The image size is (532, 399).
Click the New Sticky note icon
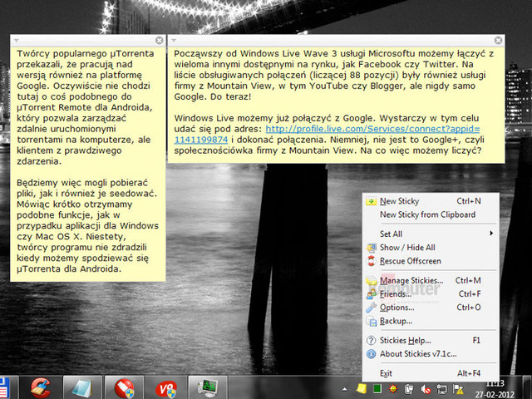pos(372,201)
